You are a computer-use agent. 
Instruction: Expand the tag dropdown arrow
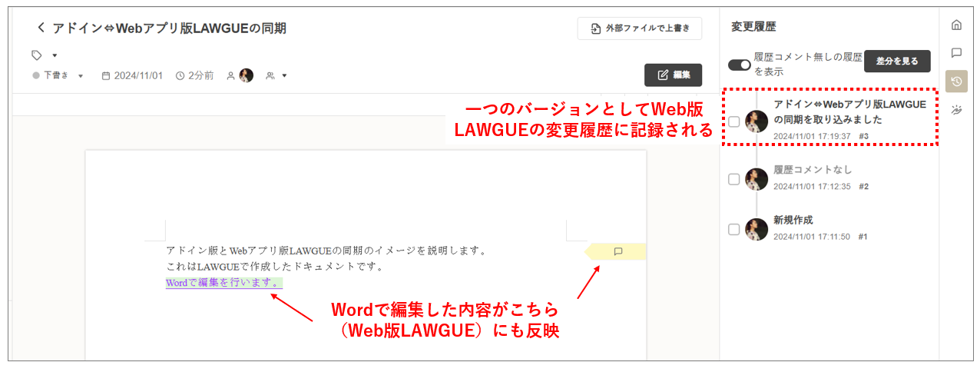click(55, 55)
